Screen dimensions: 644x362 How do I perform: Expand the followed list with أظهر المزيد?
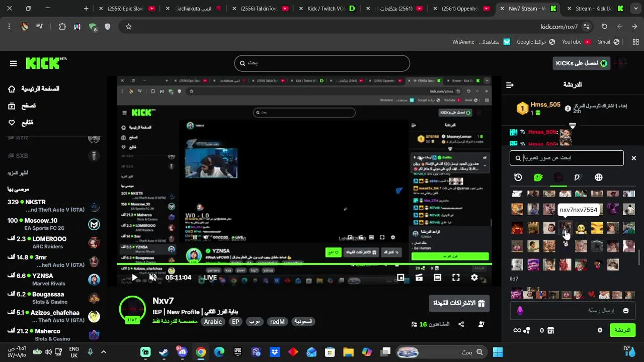(18, 172)
